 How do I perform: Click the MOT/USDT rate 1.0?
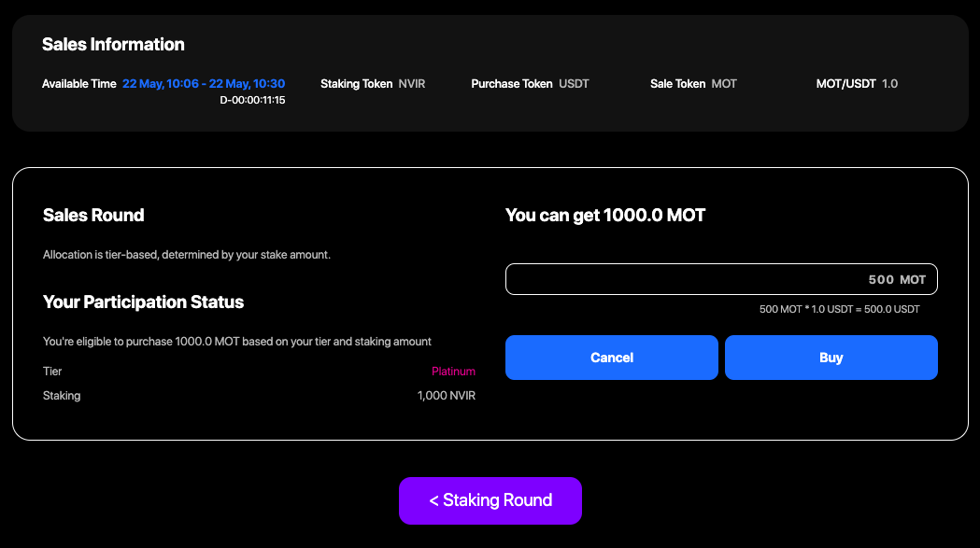(x=889, y=84)
